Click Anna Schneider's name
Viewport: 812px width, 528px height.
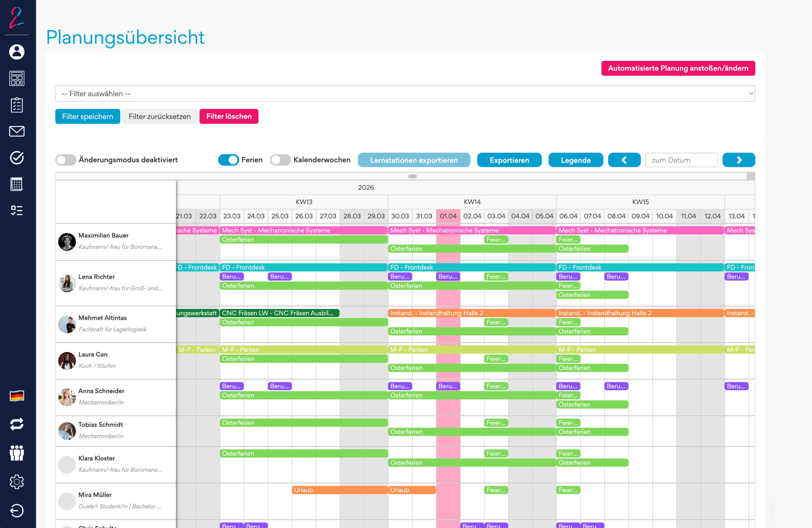(x=101, y=391)
